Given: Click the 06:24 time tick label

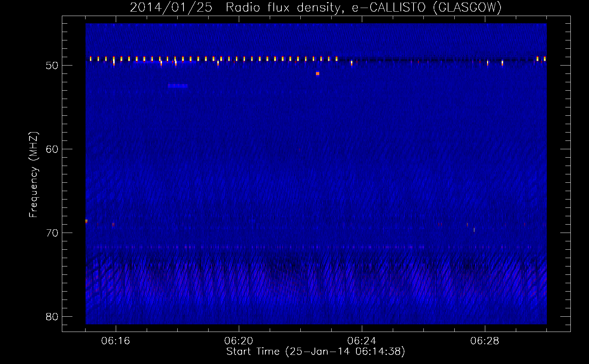Looking at the screenshot, I should (x=361, y=341).
